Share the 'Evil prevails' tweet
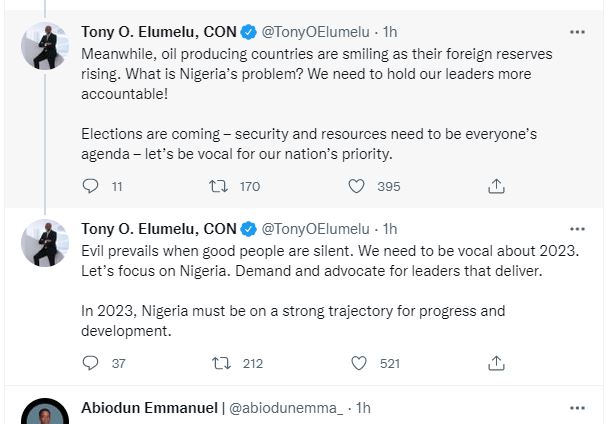Screen dimensions: 616x424 coord(496,363)
